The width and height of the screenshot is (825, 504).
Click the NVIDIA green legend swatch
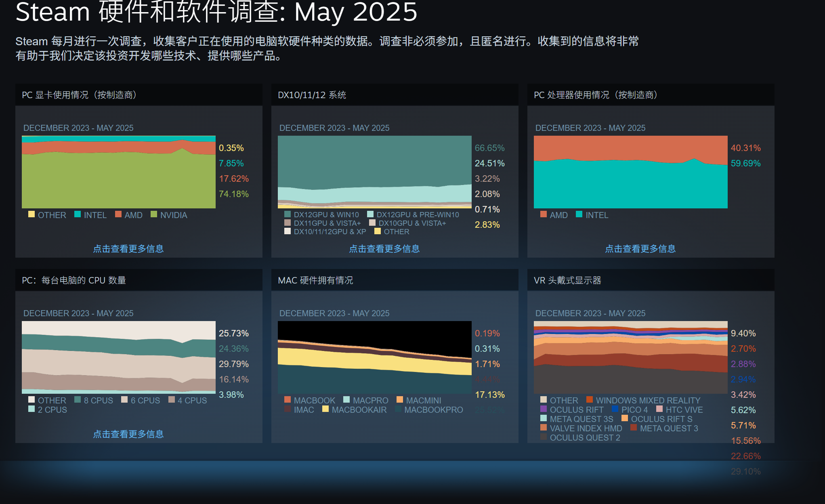(x=154, y=214)
